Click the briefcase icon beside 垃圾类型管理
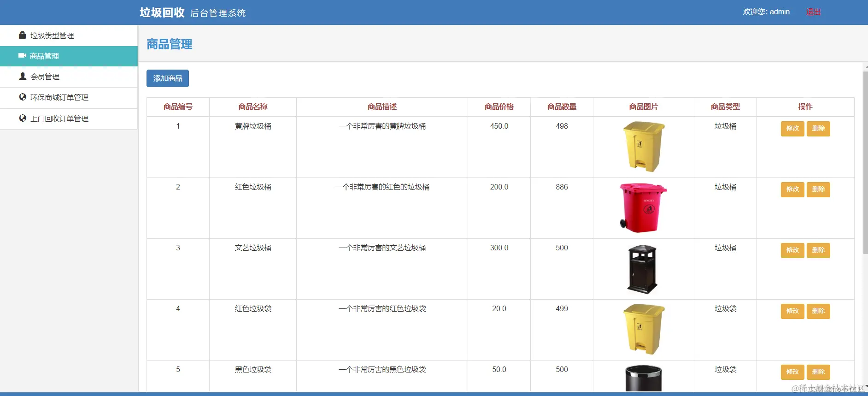Image resolution: width=868 pixels, height=396 pixels. [x=22, y=35]
